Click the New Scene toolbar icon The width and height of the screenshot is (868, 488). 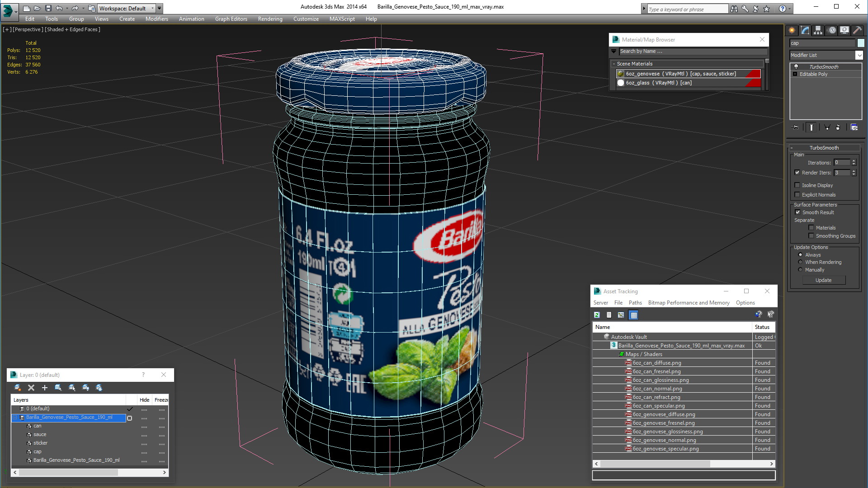pos(27,8)
